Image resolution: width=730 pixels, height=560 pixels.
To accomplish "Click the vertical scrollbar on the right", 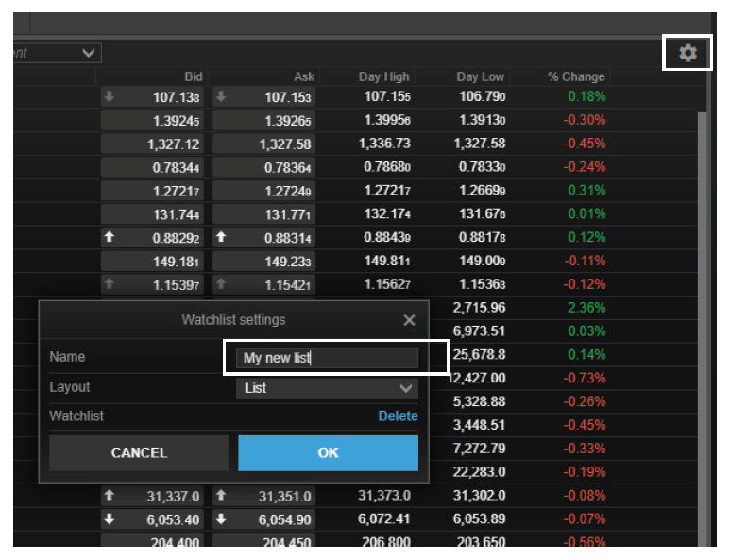I will click(x=702, y=283).
